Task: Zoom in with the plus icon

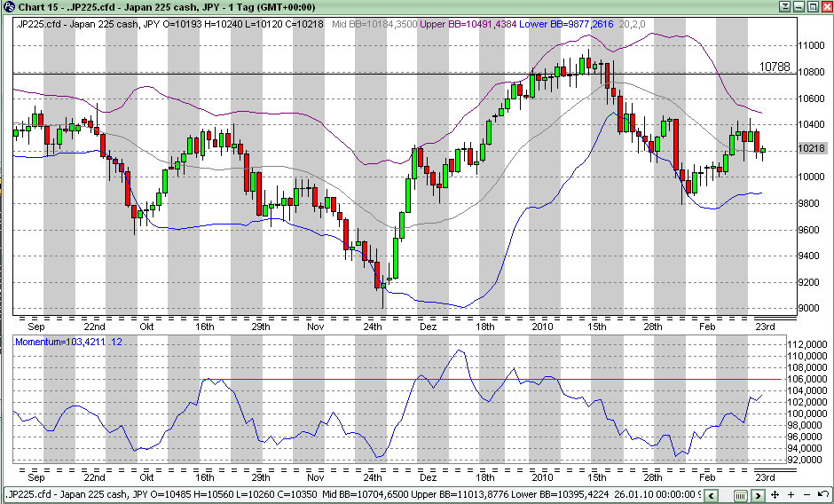Action: coord(791,495)
